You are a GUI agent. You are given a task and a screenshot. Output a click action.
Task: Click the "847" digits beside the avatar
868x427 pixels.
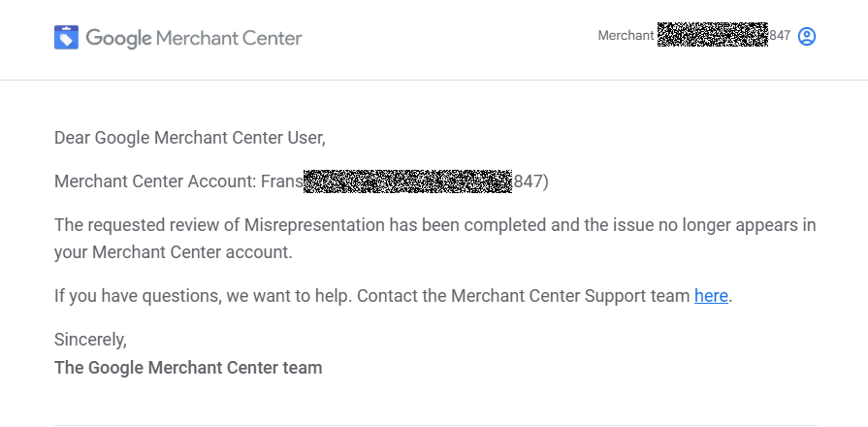pyautogui.click(x=780, y=36)
